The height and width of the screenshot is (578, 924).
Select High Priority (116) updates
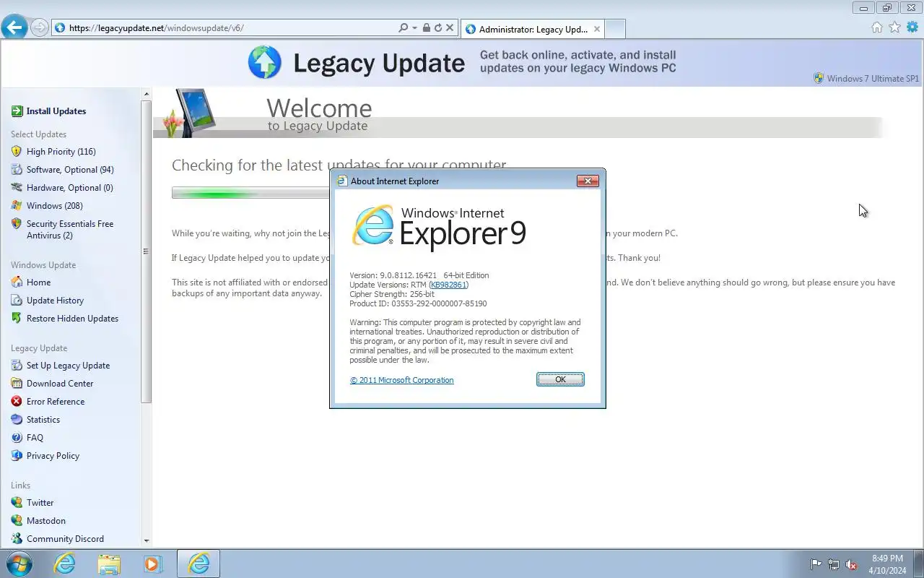[61, 151]
